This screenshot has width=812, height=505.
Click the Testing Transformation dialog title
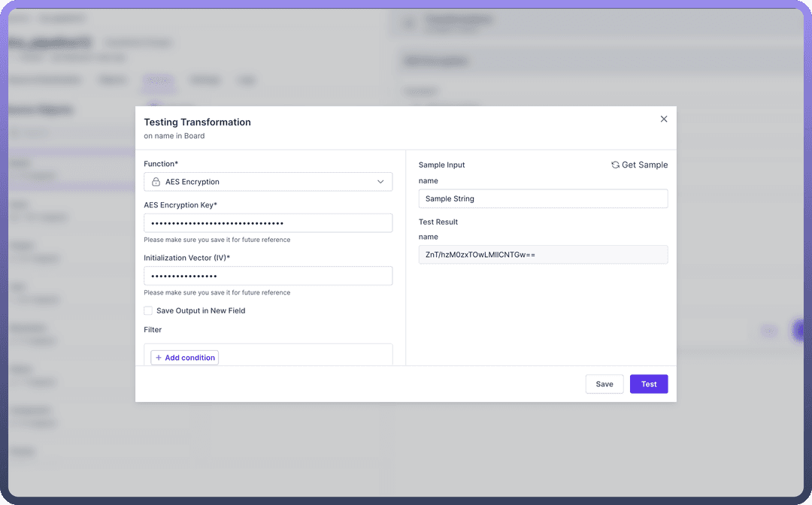[x=198, y=122]
